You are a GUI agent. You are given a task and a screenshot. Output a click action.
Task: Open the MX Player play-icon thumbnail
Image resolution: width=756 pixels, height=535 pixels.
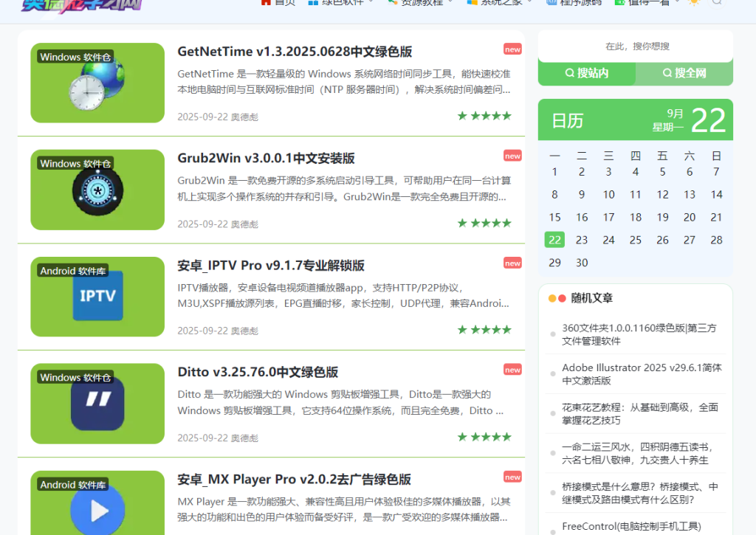97,503
